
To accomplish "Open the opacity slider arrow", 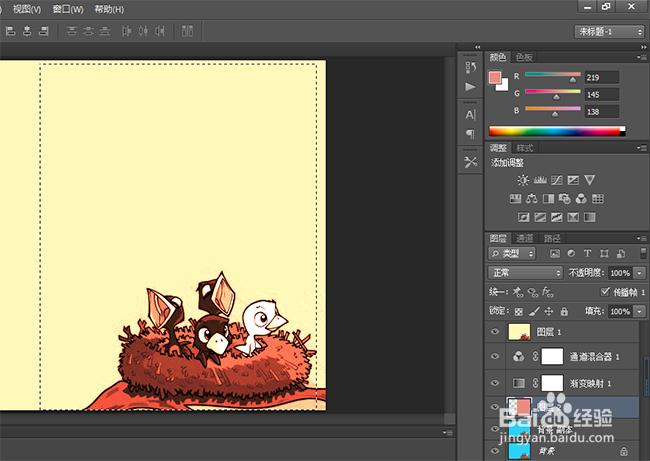I will click(x=640, y=273).
